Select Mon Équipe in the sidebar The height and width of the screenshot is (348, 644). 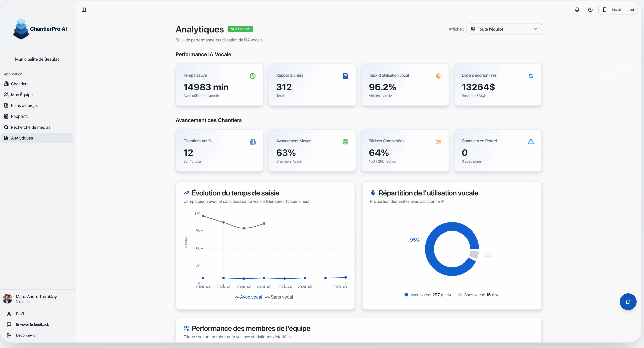coord(22,95)
